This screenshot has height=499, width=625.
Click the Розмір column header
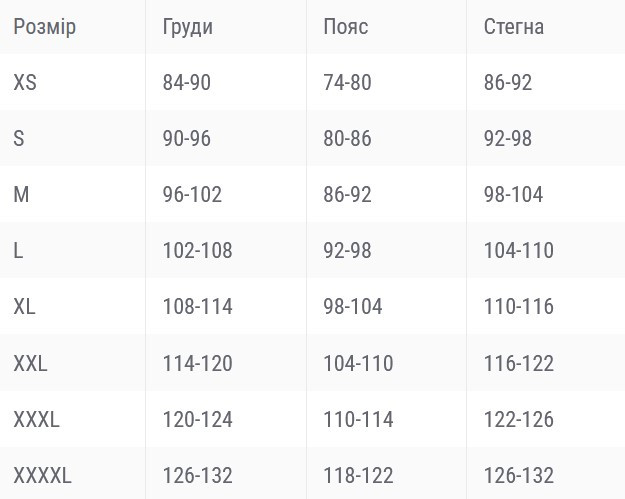(x=45, y=27)
